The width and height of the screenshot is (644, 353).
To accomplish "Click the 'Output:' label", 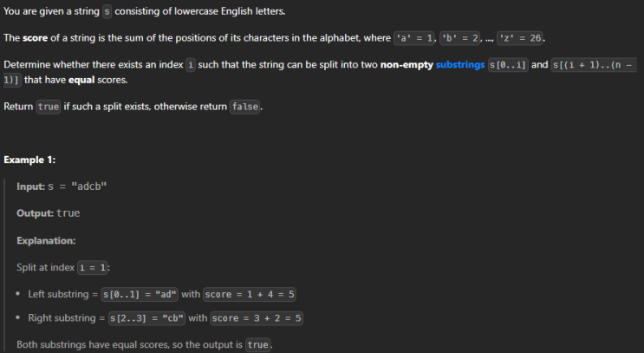I will pos(35,213).
